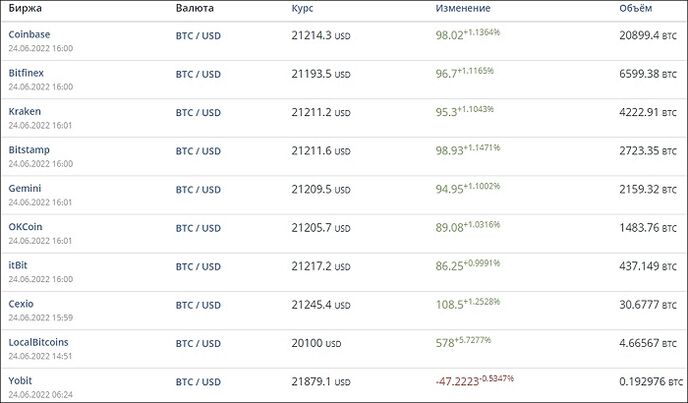Sort table by Курс column header

pyautogui.click(x=302, y=8)
